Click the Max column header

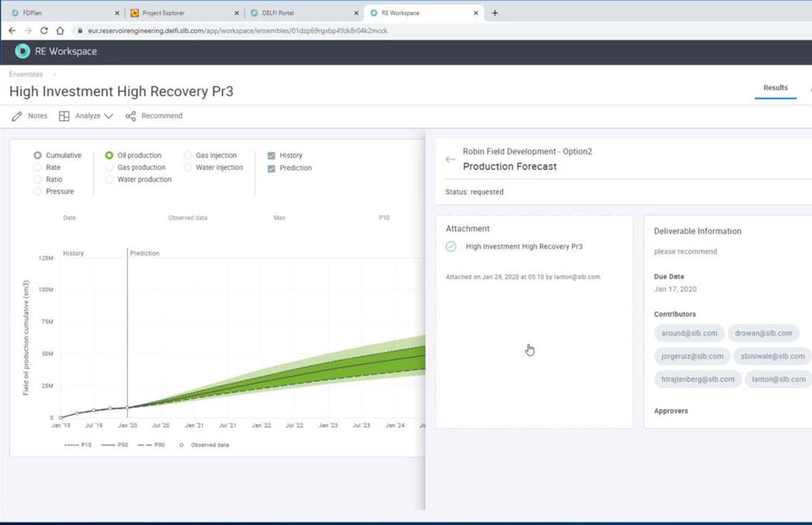[279, 218]
